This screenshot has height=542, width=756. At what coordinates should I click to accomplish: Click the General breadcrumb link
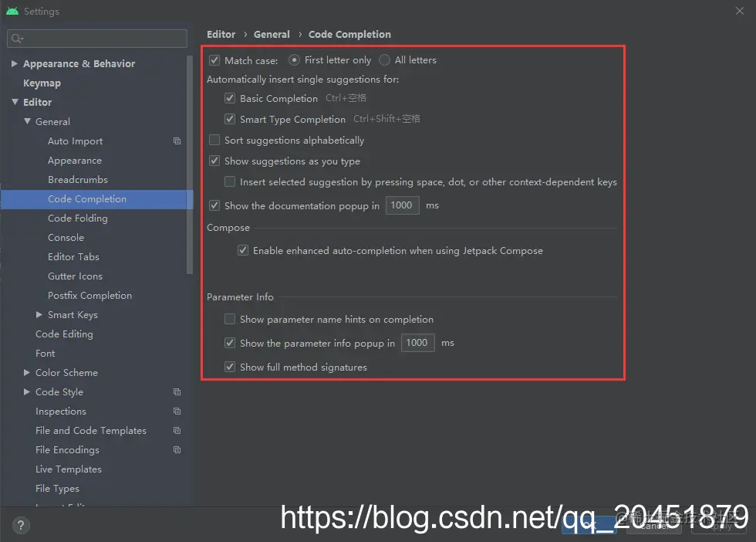coord(272,34)
